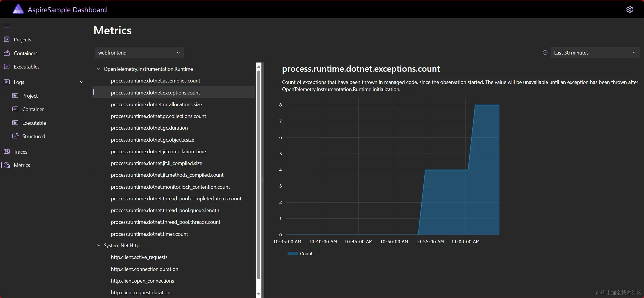Click the Executable logs icon
Image resolution: width=644 pixels, height=298 pixels.
pyautogui.click(x=15, y=123)
